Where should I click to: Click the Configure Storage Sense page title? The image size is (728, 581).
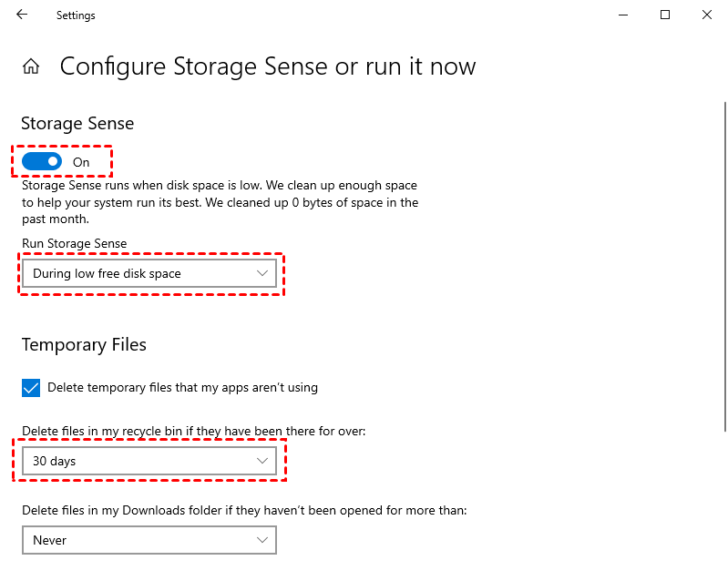[267, 66]
